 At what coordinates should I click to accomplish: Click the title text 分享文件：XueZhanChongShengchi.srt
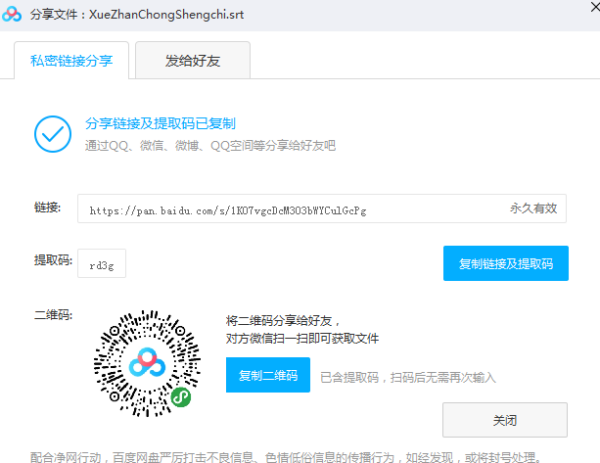point(137,15)
